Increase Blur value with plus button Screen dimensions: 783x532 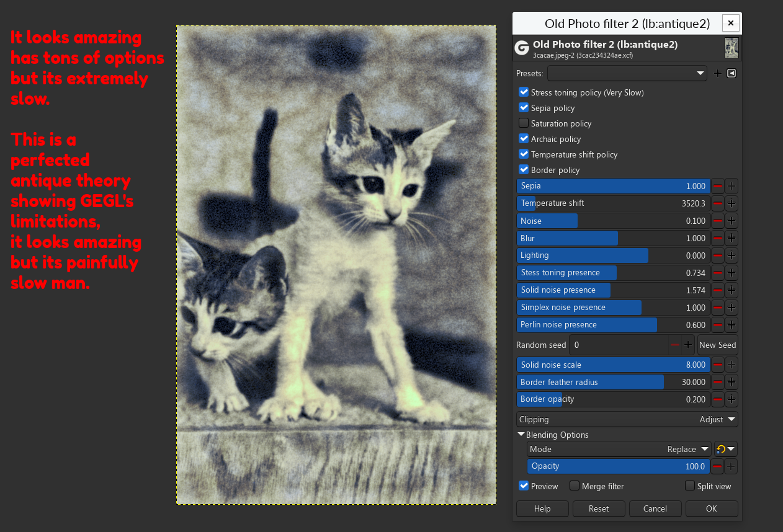(x=732, y=238)
